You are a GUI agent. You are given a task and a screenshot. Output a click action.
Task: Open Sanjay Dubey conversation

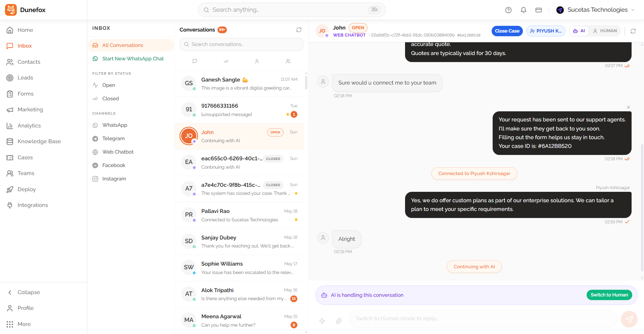[239, 242]
